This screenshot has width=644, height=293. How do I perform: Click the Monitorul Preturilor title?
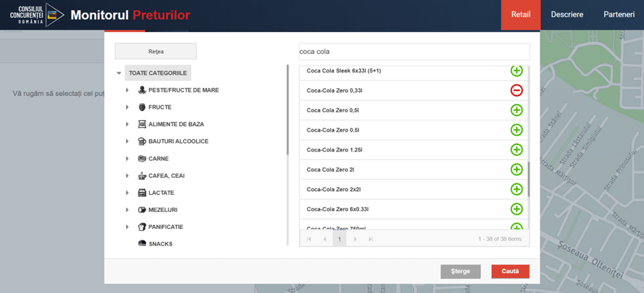click(130, 15)
